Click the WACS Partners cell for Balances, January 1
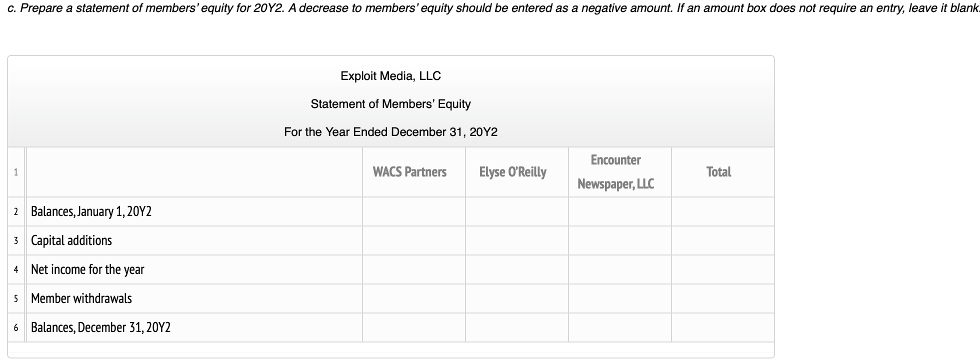Viewport: 980px width, 360px height. tap(413, 211)
